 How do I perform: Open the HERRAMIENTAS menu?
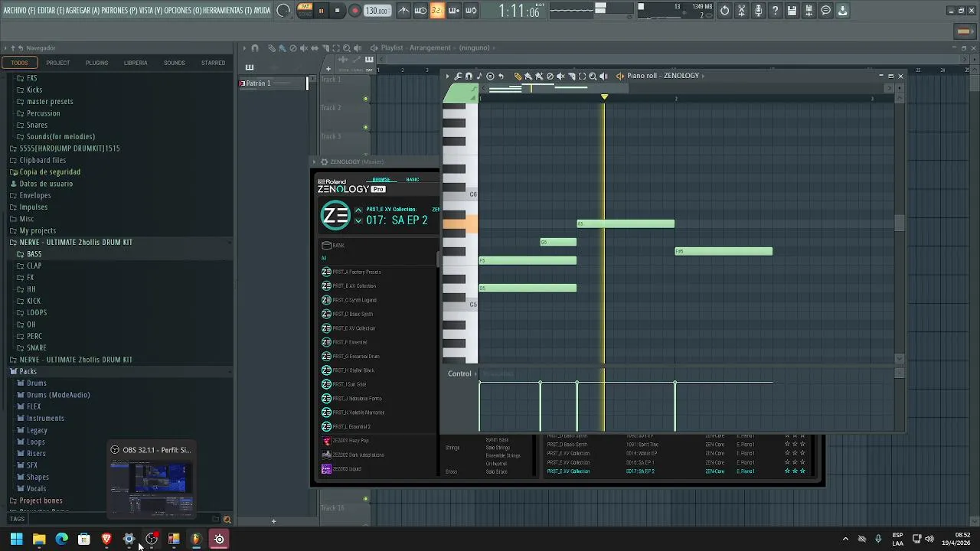pos(227,11)
